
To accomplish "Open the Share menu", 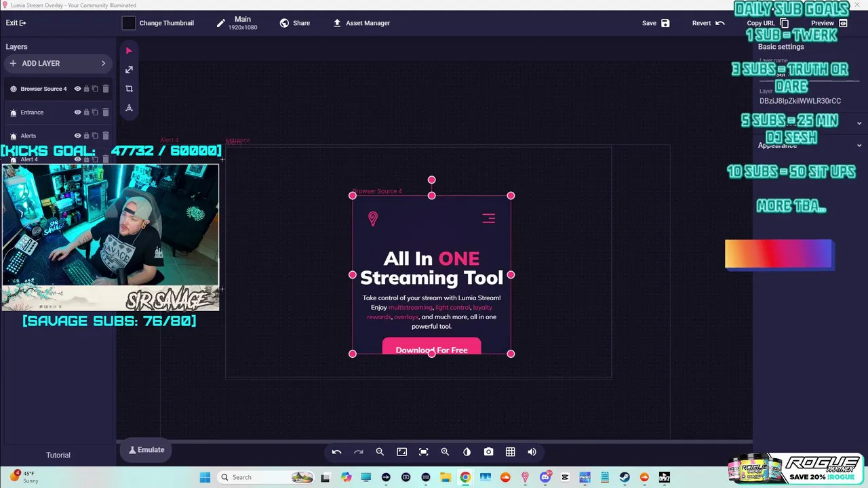I will pos(294,23).
